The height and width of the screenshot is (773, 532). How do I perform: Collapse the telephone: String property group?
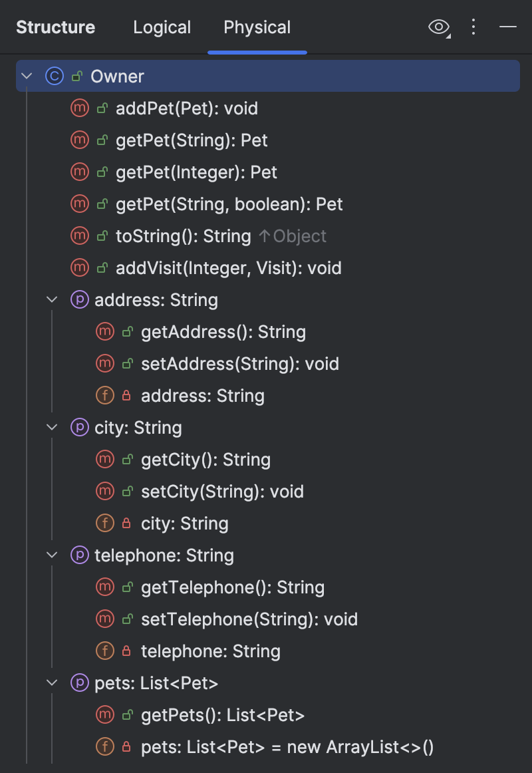pyautogui.click(x=52, y=555)
